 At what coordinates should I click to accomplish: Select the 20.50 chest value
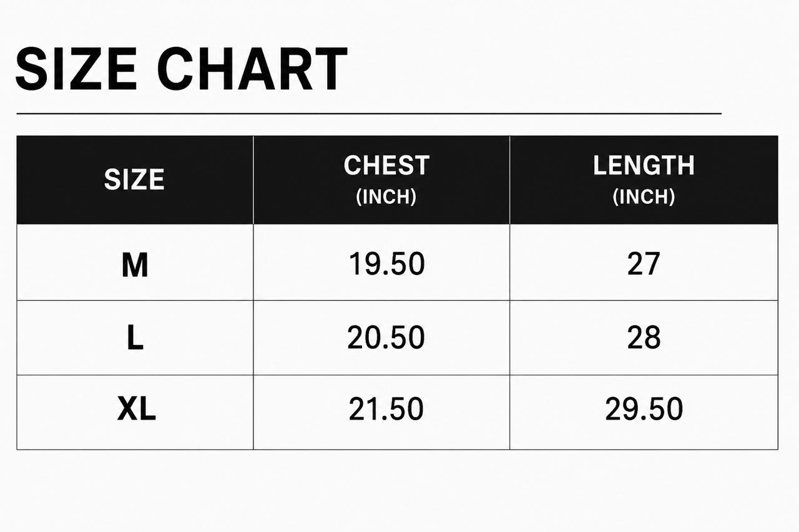pyautogui.click(x=386, y=338)
